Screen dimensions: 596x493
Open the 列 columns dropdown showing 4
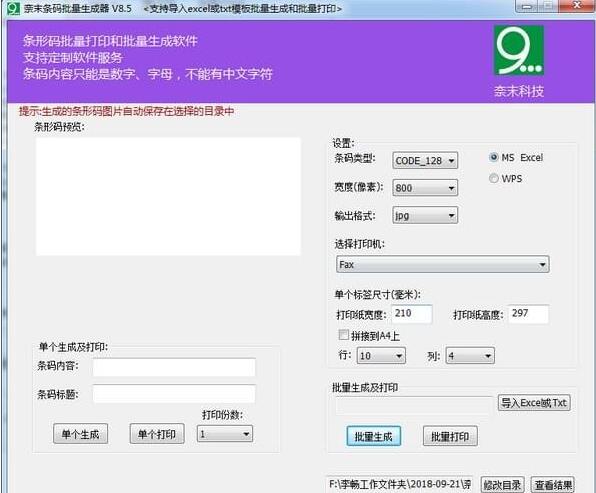coord(470,356)
